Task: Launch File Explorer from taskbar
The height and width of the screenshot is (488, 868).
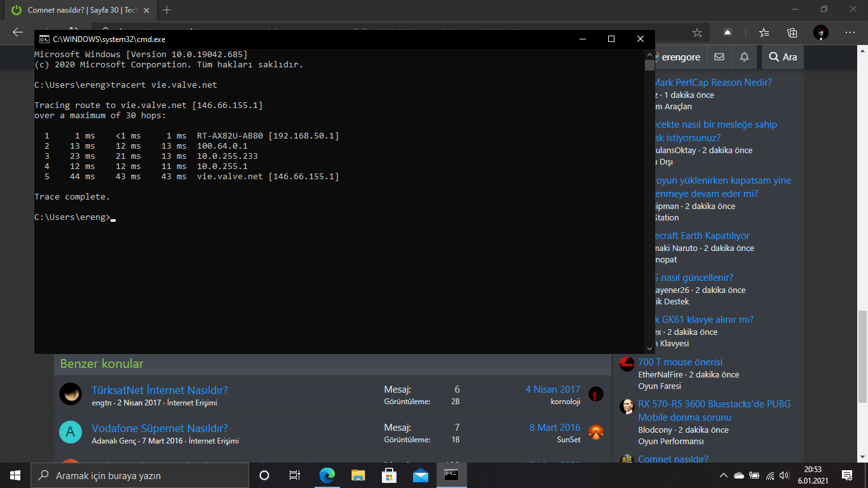Action: point(358,475)
